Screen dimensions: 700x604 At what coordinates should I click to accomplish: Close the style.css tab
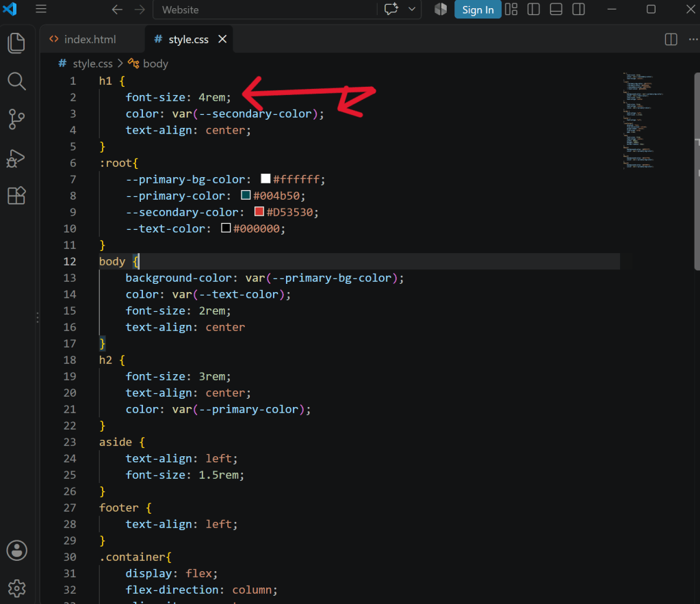coord(222,39)
